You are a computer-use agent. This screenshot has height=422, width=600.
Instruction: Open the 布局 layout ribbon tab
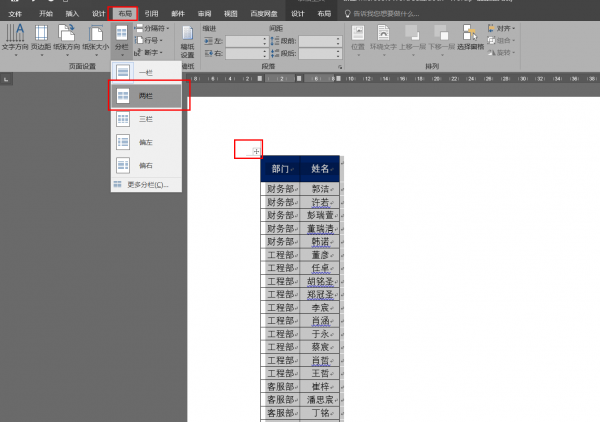coord(124,14)
